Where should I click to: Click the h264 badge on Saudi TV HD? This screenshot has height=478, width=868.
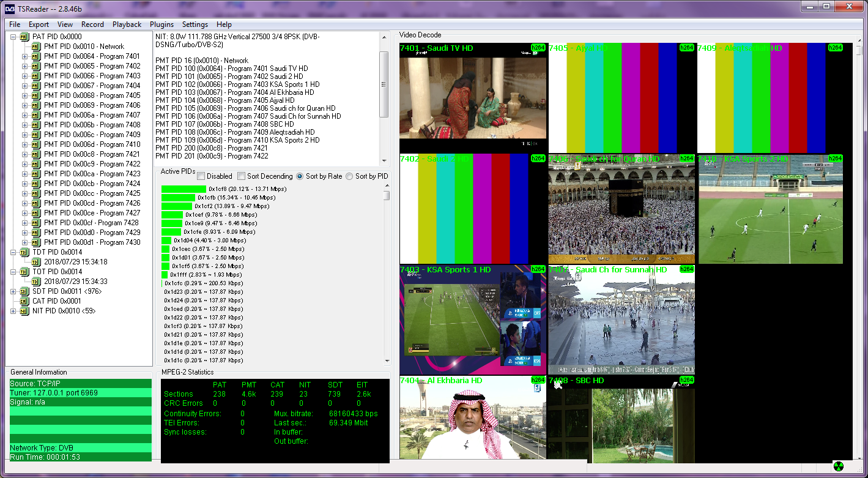click(x=538, y=47)
